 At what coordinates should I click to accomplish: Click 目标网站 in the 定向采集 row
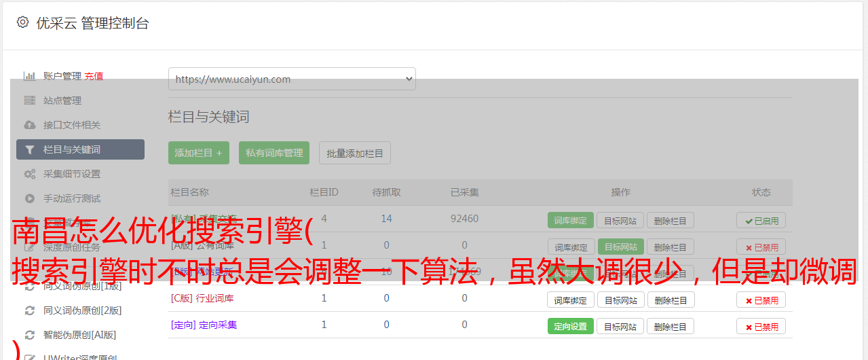click(621, 326)
